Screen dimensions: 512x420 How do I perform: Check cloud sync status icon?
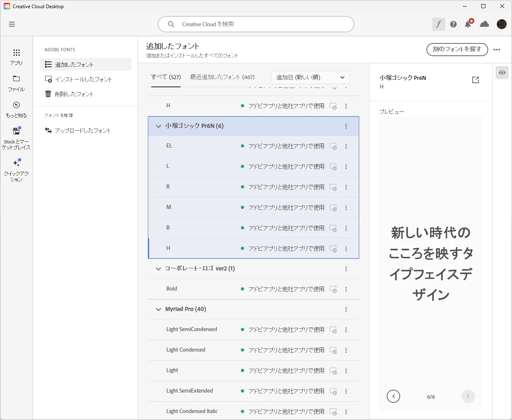click(x=485, y=24)
